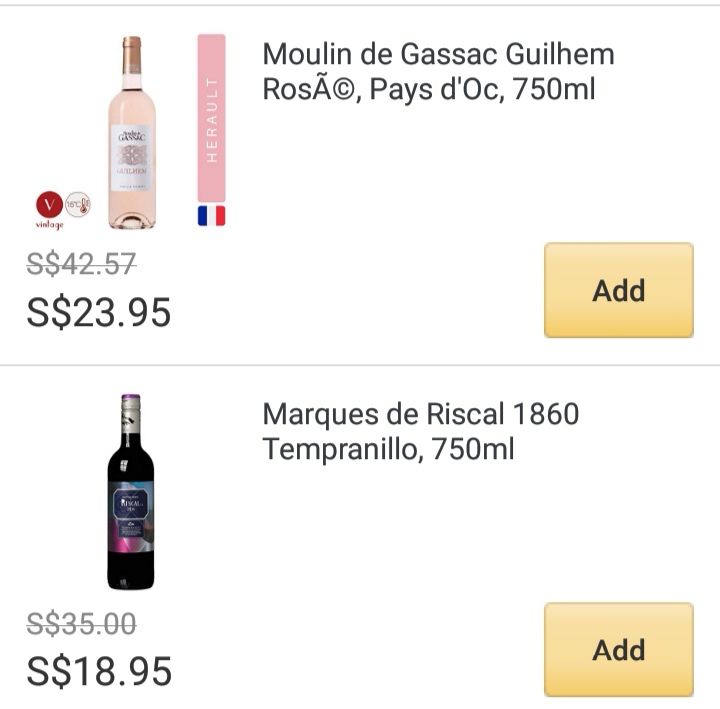720x709 pixels.
Task: Add Marques de Riscal 1860 Tempranillo to cart
Action: coord(618,649)
